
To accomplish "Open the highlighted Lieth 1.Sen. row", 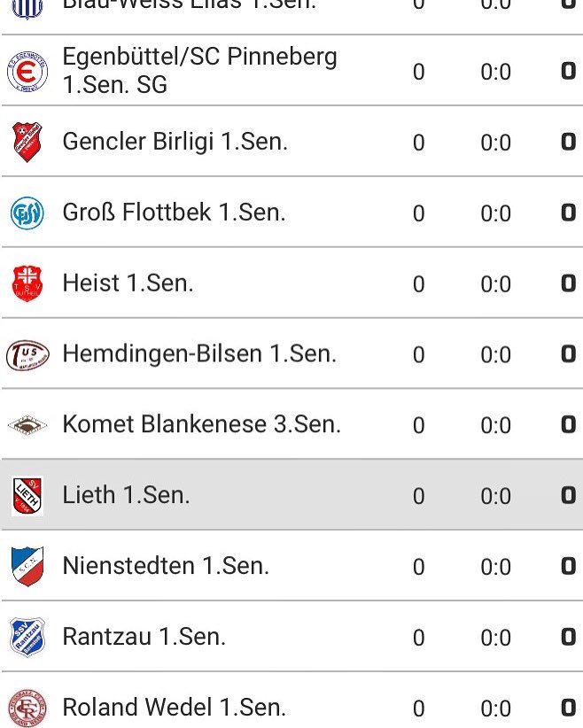I will coord(291,494).
